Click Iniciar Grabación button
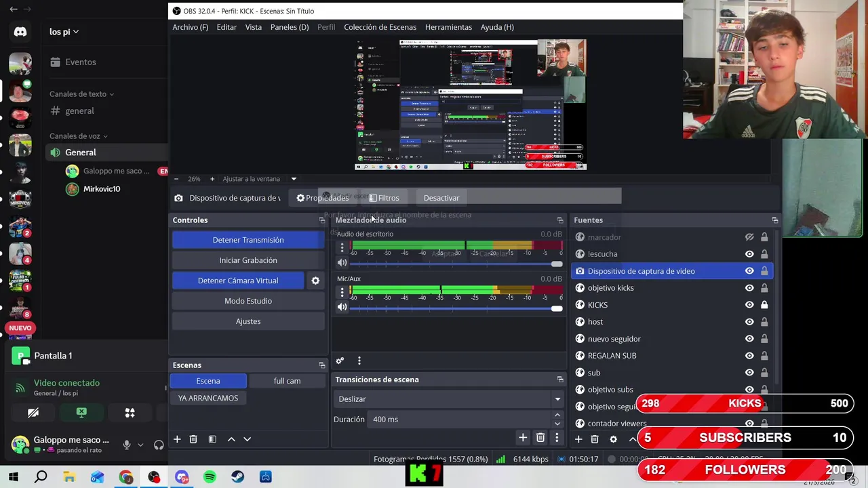This screenshot has width=868, height=488. point(248,260)
